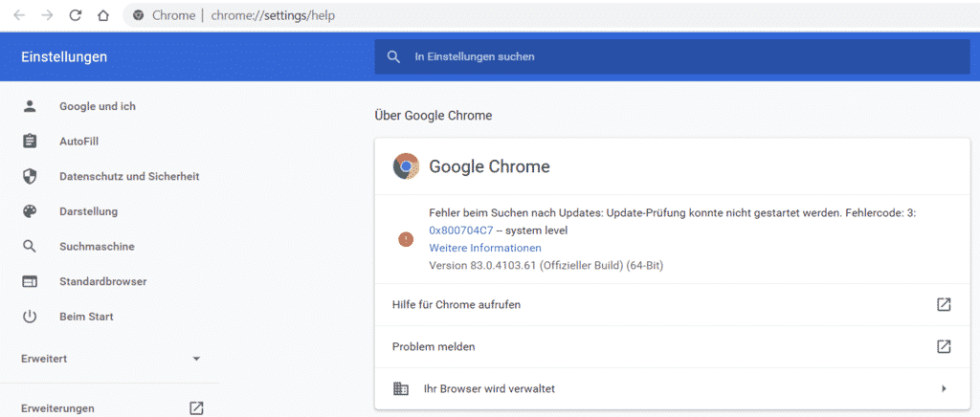Click the person icon beside Google und ich
The image size is (980, 417).
pos(30,106)
